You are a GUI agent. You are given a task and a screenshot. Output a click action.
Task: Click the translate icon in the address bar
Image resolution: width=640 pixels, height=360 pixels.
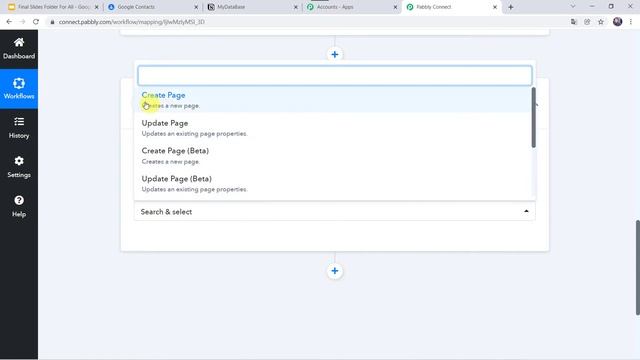[x=574, y=22]
